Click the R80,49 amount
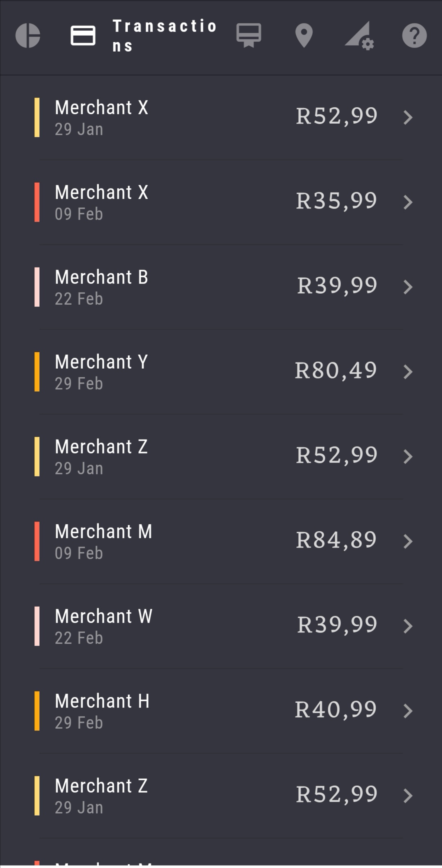This screenshot has height=868, width=442. [336, 370]
